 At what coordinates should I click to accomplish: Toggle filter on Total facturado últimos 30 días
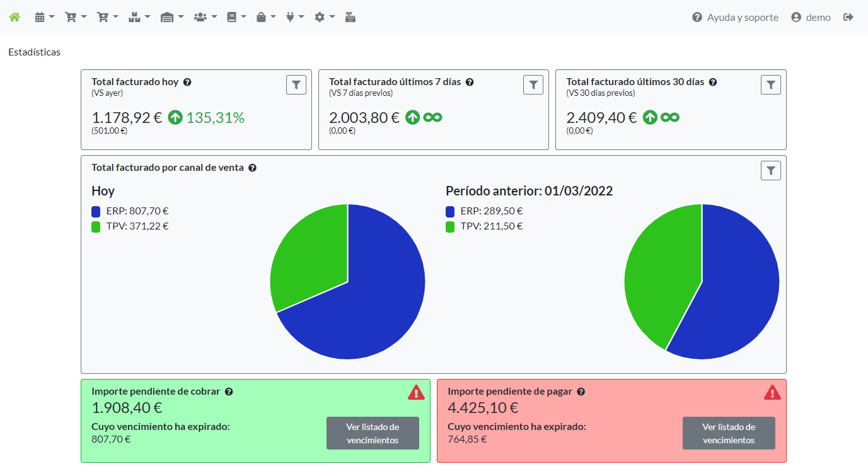point(770,84)
